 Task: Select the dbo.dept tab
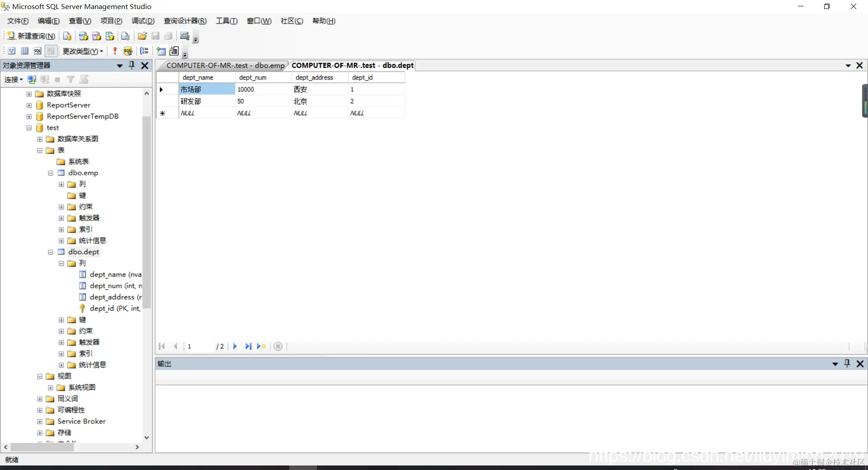click(x=352, y=66)
